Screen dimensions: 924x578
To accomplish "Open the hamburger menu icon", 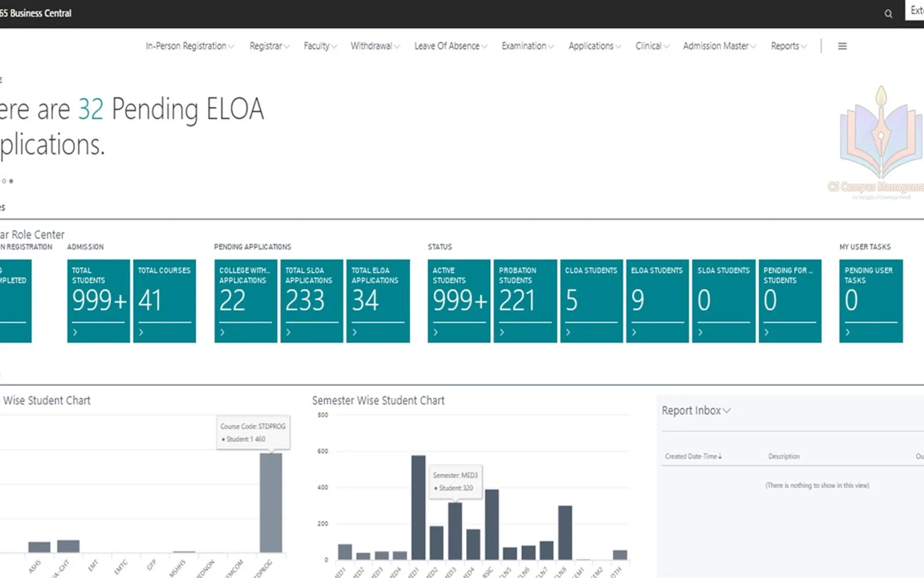I will point(843,46).
